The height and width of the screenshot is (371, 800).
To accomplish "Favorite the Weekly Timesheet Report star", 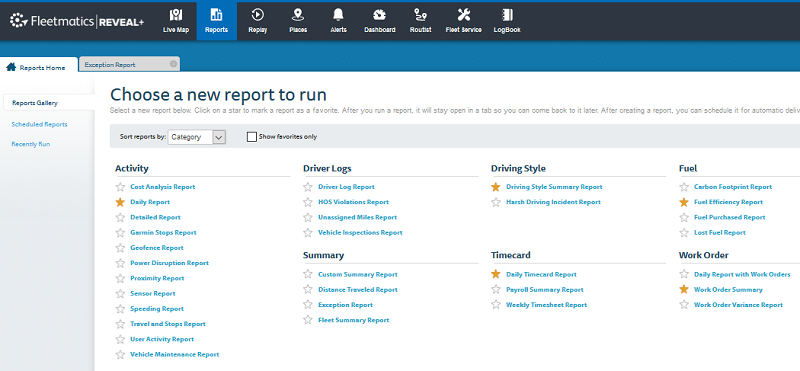I will coord(495,305).
